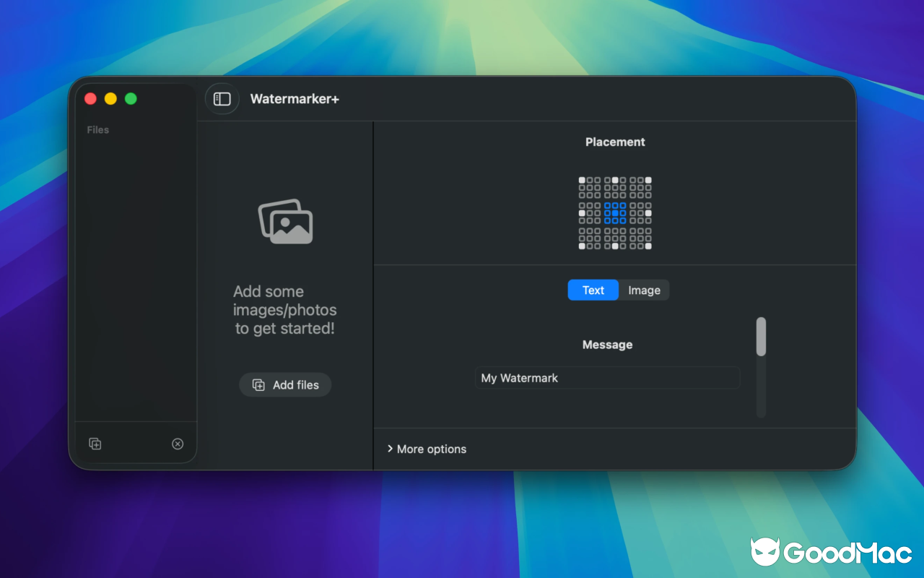924x578 pixels.
Task: Switch to the Image watermark tab
Action: pyautogui.click(x=643, y=290)
